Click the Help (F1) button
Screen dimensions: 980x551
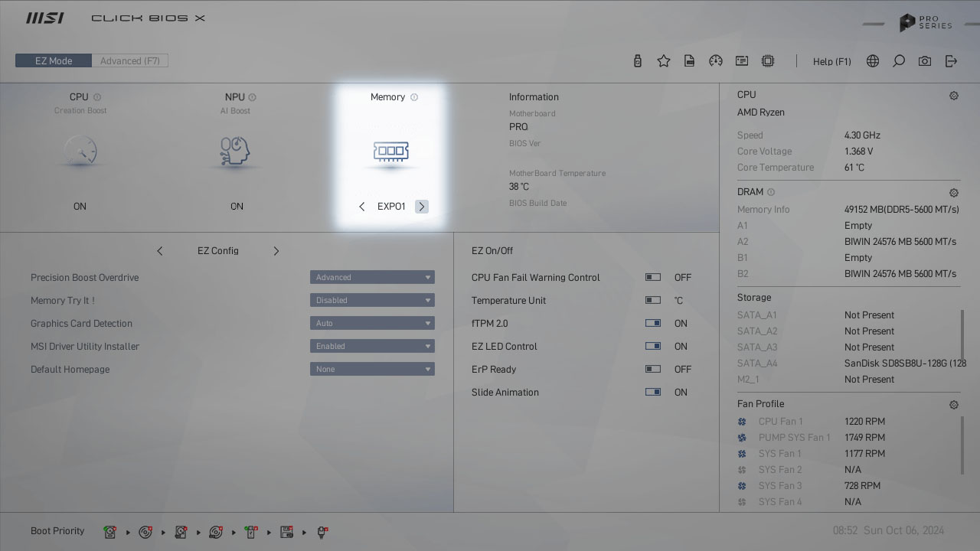click(x=831, y=61)
